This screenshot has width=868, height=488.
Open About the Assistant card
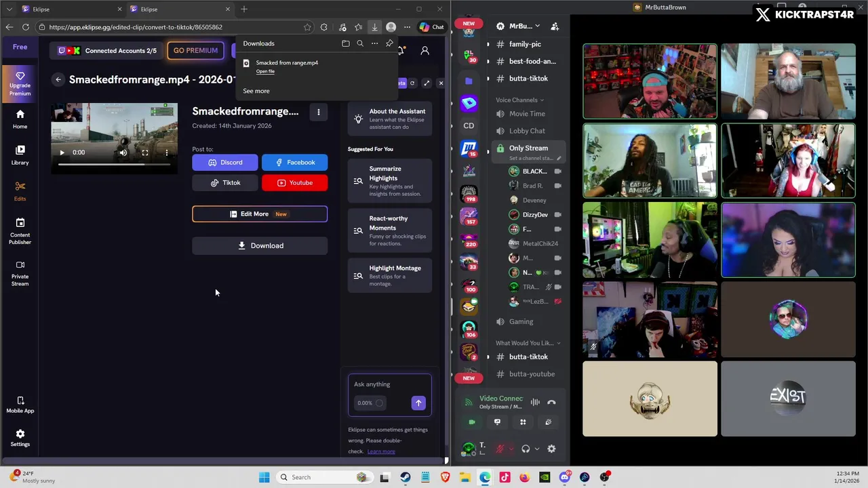click(390, 119)
